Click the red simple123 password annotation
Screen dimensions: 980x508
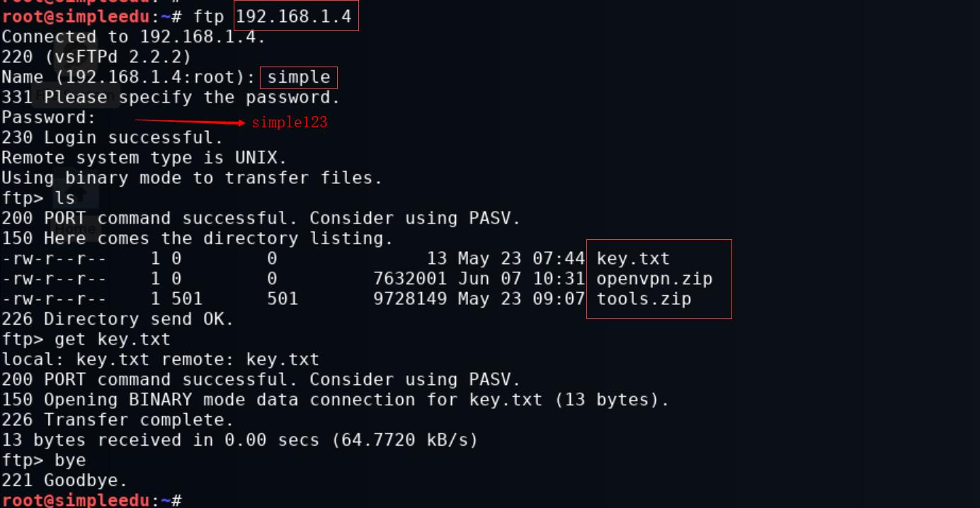[290, 122]
